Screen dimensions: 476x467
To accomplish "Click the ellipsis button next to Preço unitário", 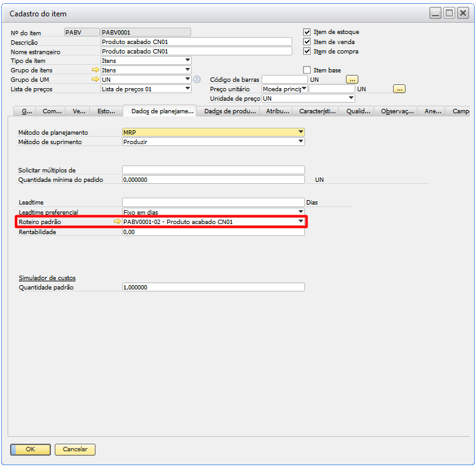I will tap(399, 89).
